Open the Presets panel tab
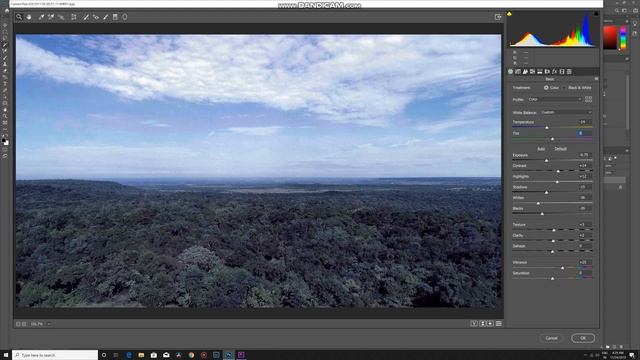640x360 pixels. click(x=569, y=71)
